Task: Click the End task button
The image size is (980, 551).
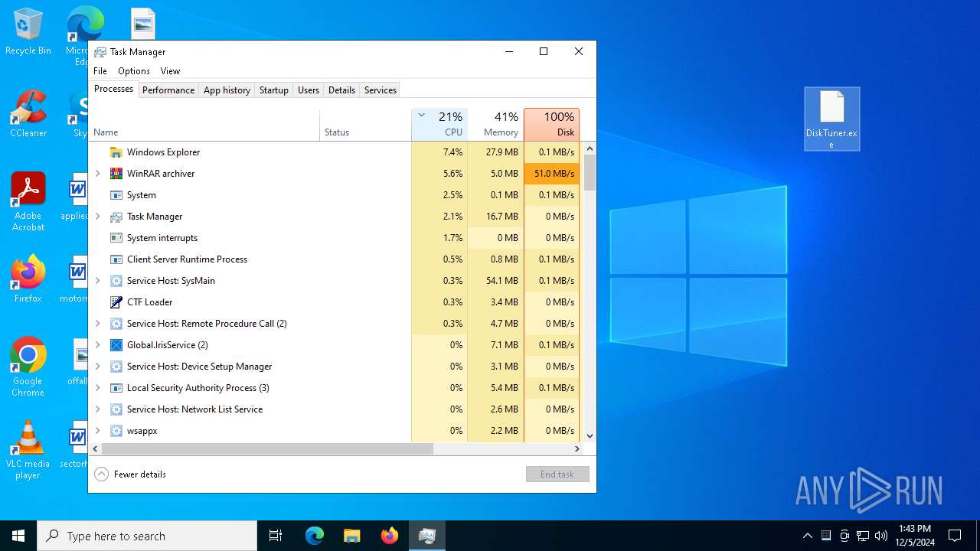Action: click(x=557, y=474)
